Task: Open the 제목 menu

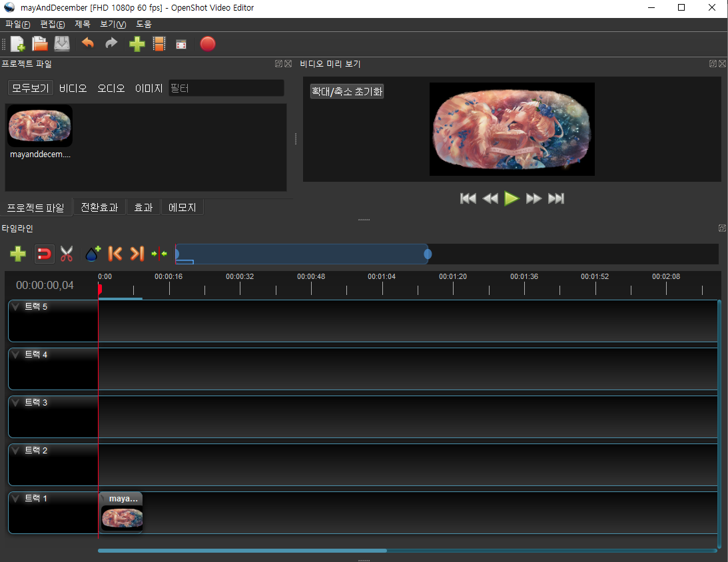Action: [82, 24]
